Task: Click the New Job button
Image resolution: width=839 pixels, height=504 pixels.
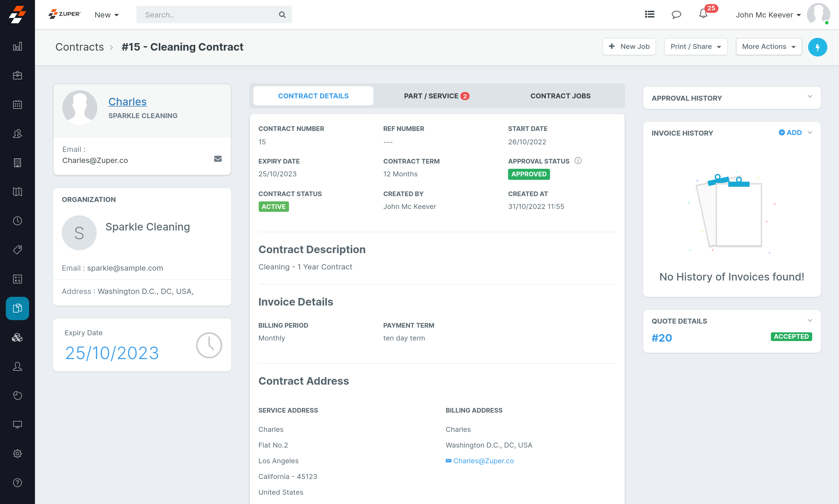Action: 629,47
